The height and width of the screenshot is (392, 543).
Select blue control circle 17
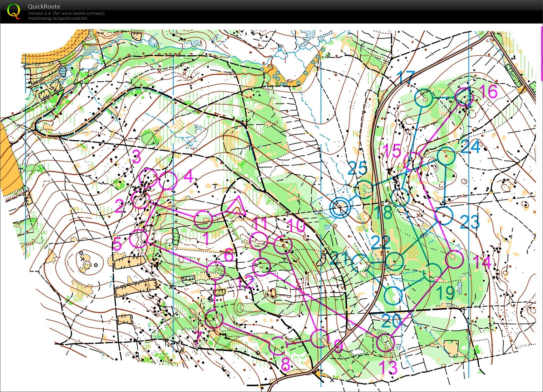pyautogui.click(x=424, y=98)
